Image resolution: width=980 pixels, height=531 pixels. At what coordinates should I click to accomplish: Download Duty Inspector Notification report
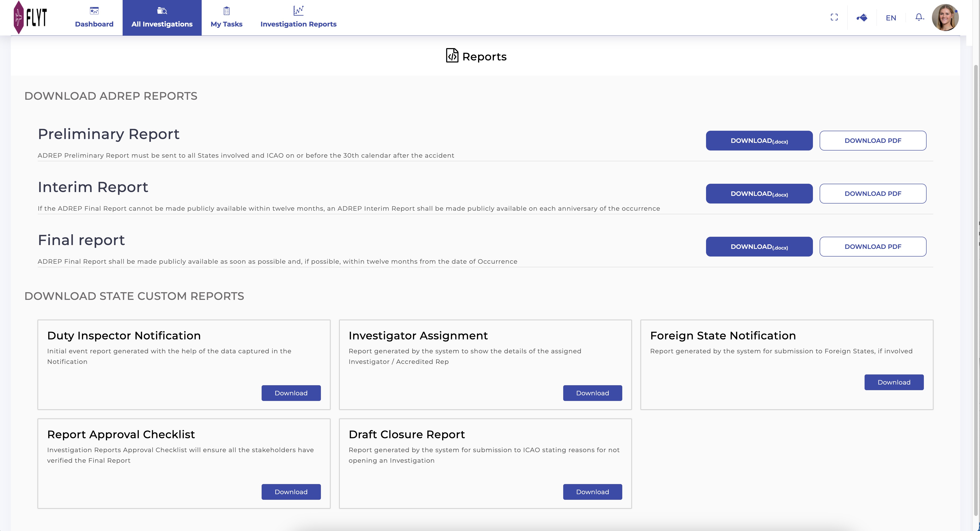tap(291, 393)
